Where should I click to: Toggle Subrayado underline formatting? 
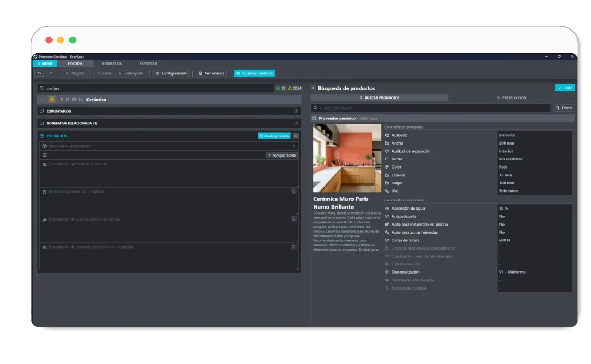point(131,73)
